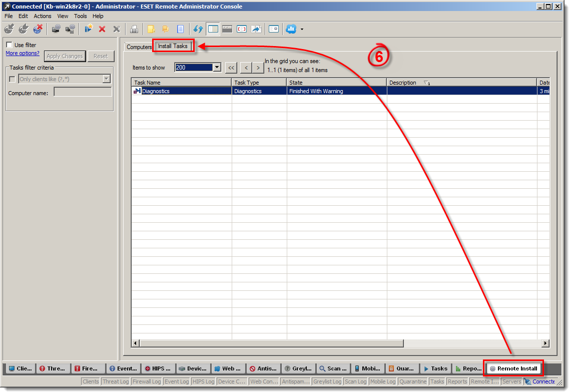
Task: Expand the Only clients like combo box
Action: [106, 79]
